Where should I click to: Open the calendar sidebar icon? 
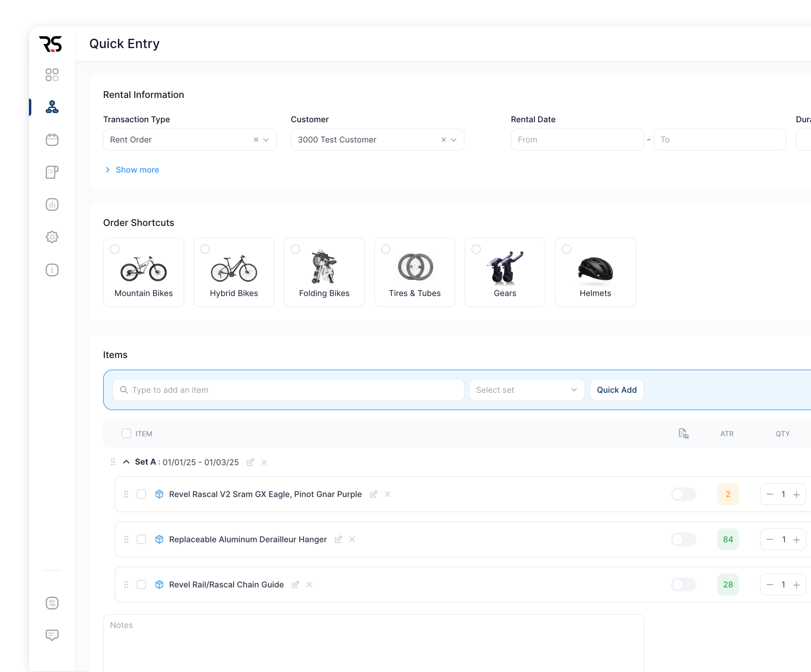point(52,139)
